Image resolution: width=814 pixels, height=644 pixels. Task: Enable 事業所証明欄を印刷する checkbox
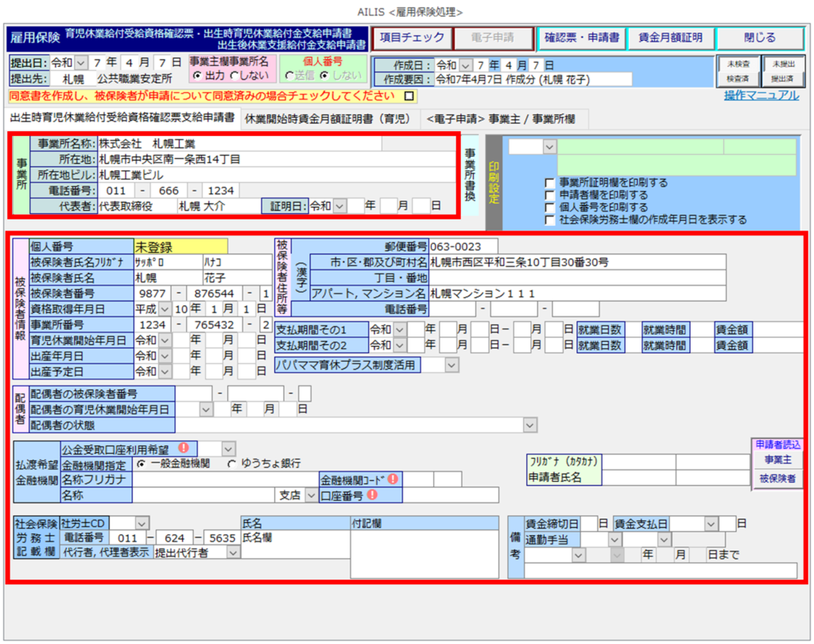[549, 182]
